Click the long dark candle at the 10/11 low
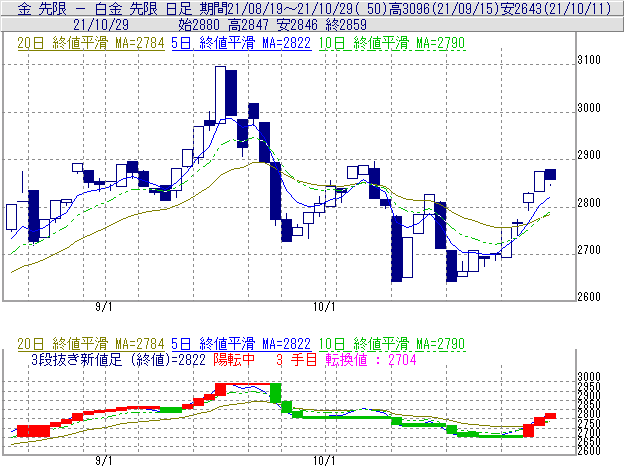The width and height of the screenshot is (624, 475). pos(397,249)
